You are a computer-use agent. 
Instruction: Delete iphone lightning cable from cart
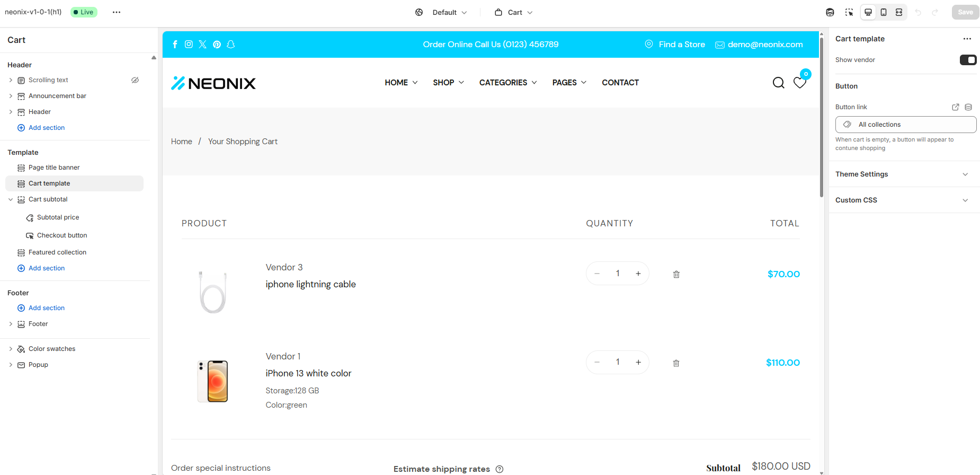click(676, 274)
